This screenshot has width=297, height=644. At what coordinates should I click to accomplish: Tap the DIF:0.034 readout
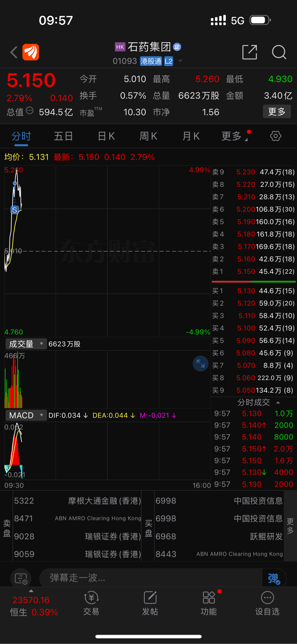[x=68, y=415]
